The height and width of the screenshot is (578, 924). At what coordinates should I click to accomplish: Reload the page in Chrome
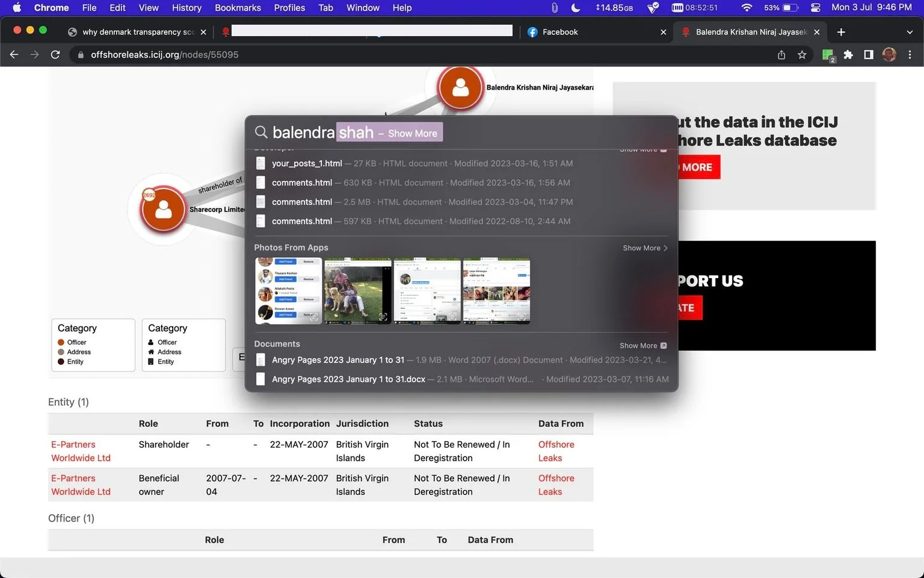55,55
